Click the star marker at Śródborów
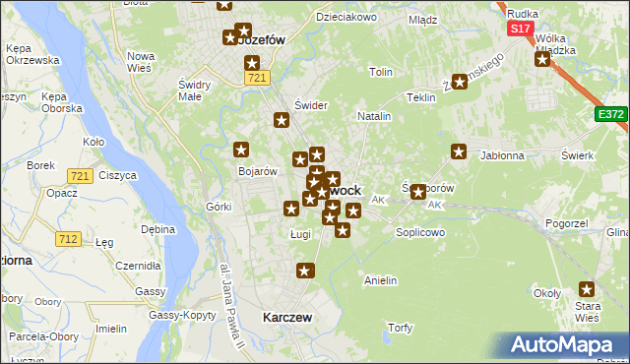This screenshot has width=630, height=364. pyautogui.click(x=417, y=192)
